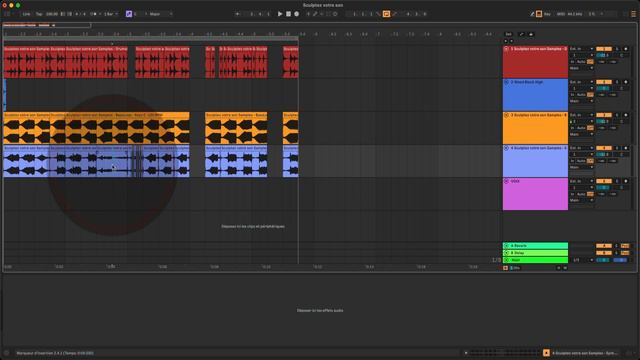Fold track 1 with its header circle
This screenshot has height=360, width=640.
click(507, 49)
